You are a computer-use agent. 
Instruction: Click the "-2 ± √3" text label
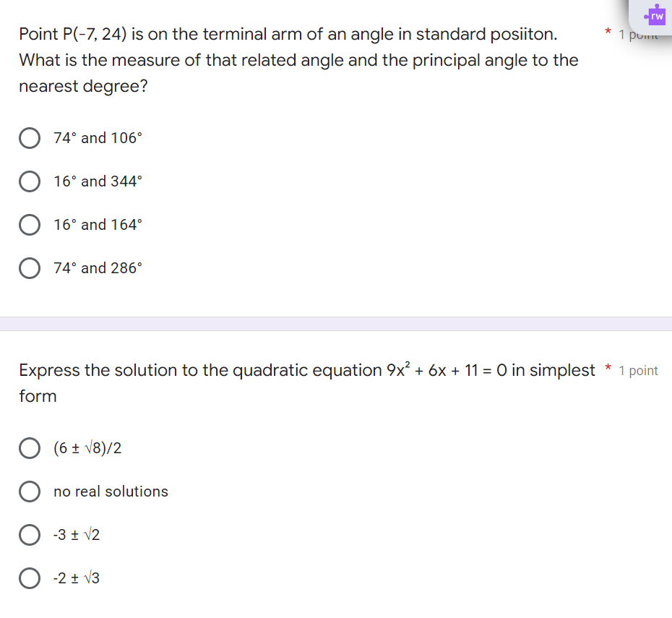pos(77,578)
